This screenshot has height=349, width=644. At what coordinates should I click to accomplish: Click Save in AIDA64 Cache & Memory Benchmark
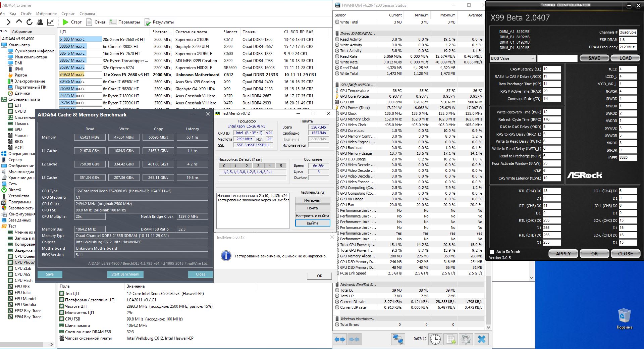tap(50, 274)
